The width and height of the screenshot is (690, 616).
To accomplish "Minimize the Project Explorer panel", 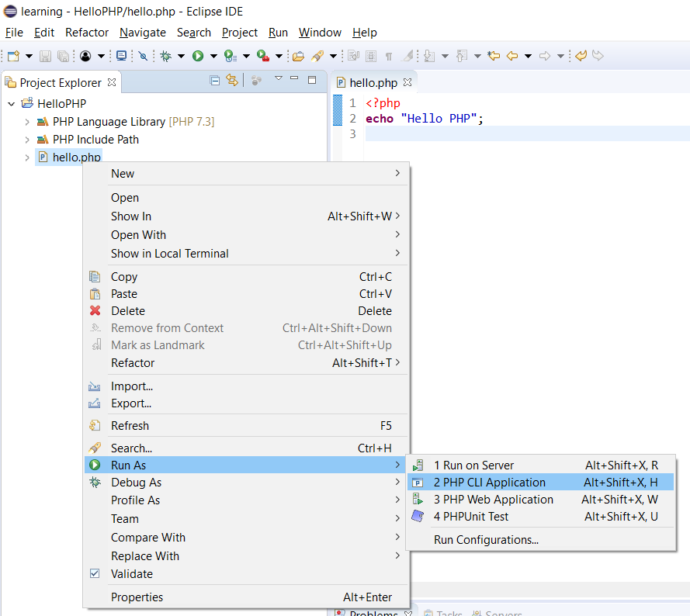I will [x=294, y=78].
